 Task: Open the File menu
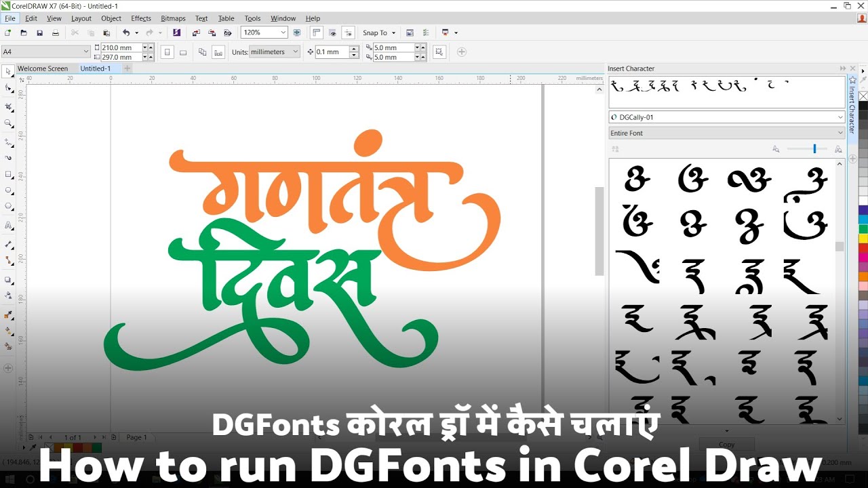9,18
